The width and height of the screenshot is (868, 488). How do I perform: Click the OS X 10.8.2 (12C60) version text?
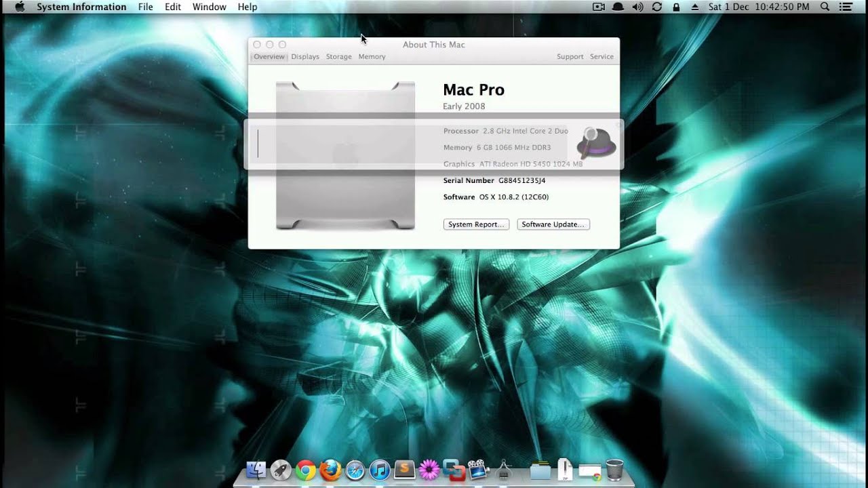pos(514,197)
